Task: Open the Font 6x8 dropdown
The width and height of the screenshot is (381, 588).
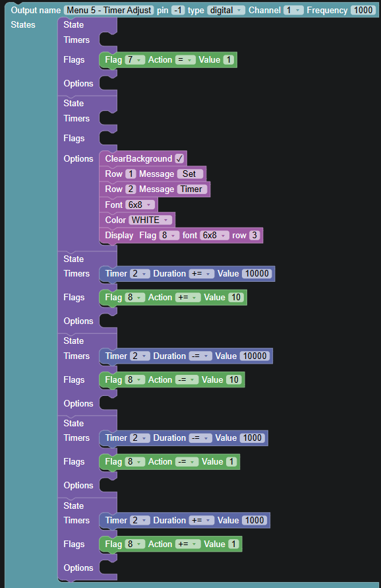Action: [x=140, y=205]
